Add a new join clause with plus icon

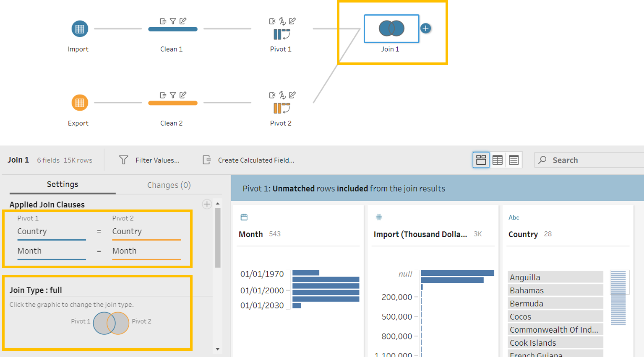[207, 204]
